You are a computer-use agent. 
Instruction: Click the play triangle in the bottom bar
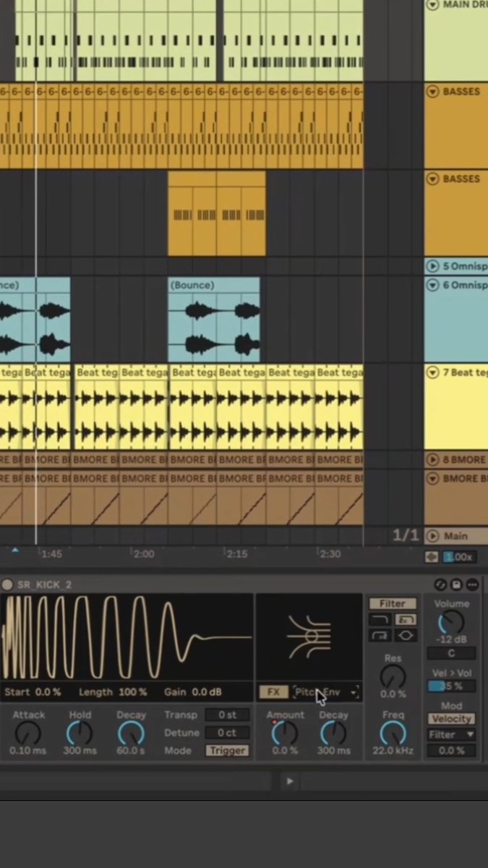coord(290,781)
